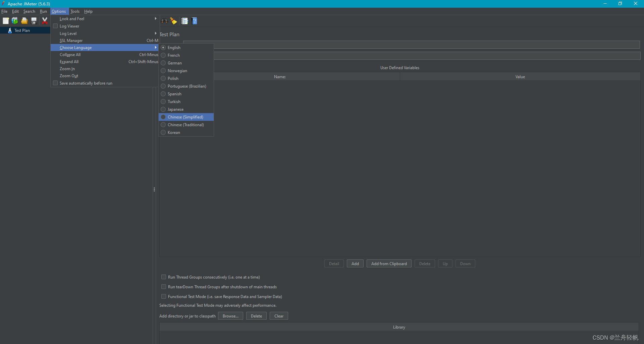Click the Library column header
644x344 pixels.
[399, 327]
